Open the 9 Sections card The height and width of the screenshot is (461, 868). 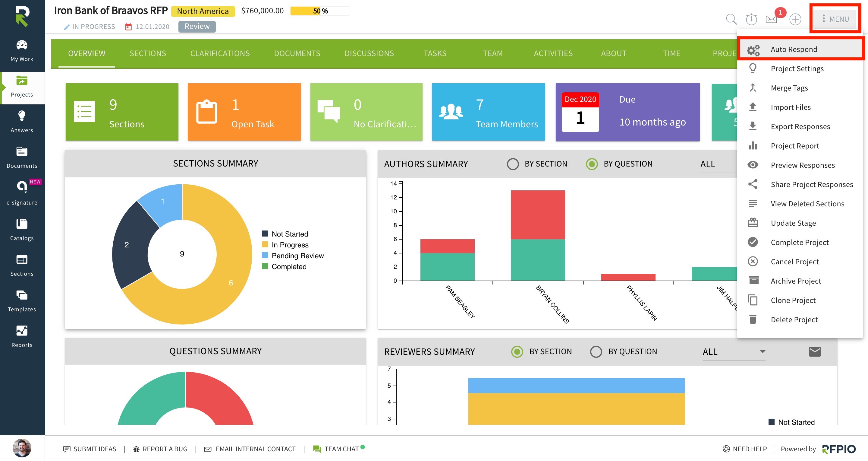click(122, 112)
